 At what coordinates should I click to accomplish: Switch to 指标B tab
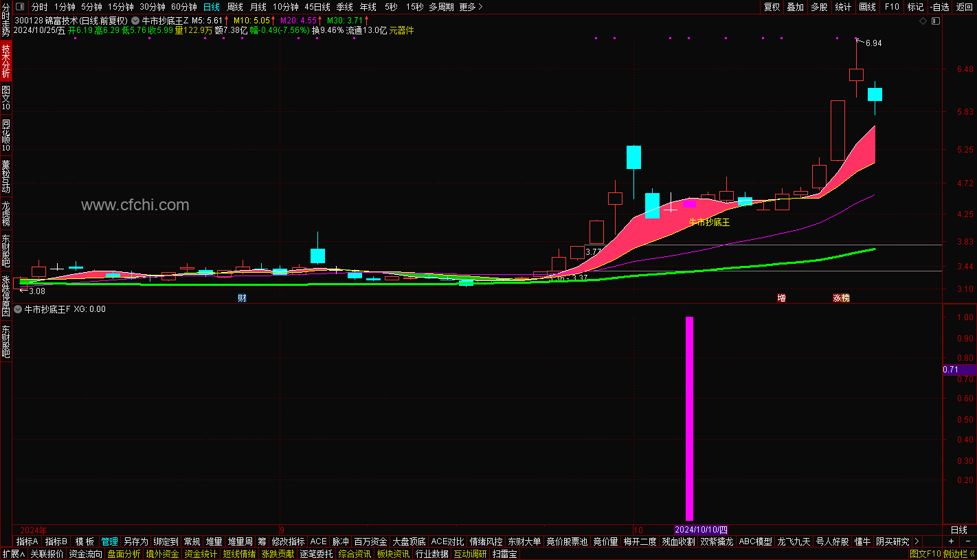(56, 541)
